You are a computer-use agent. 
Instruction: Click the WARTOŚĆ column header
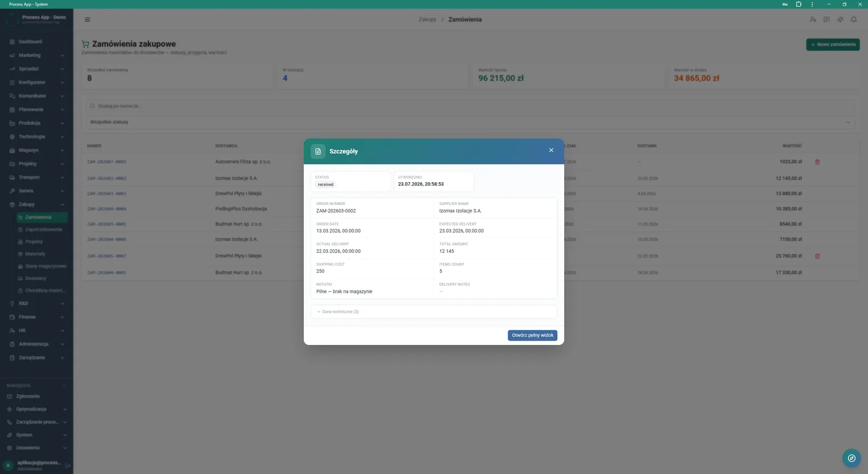click(792, 146)
